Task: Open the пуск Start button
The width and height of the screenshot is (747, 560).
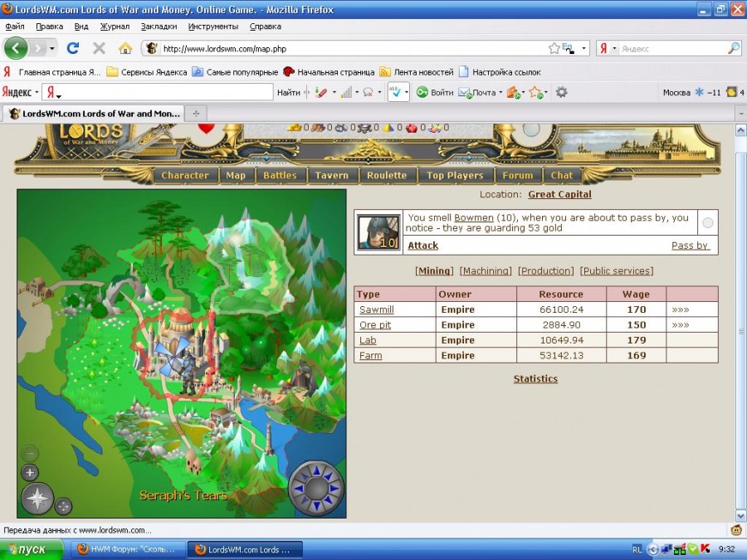Action: [32, 549]
